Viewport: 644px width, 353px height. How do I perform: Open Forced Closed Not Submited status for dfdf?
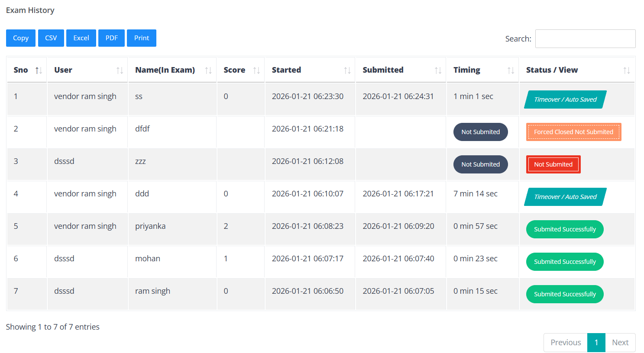coord(573,132)
